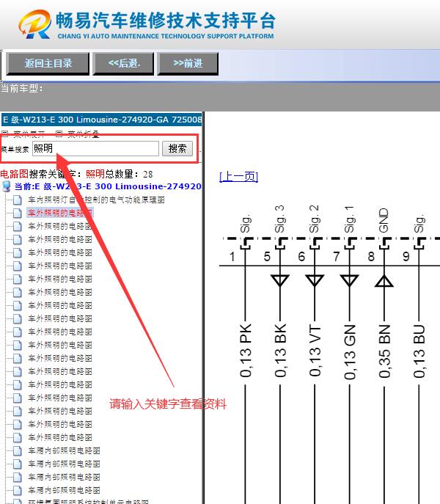Click the document icon of the highlighted red 车外照明的电路图
440x504 pixels.
click(x=18, y=213)
